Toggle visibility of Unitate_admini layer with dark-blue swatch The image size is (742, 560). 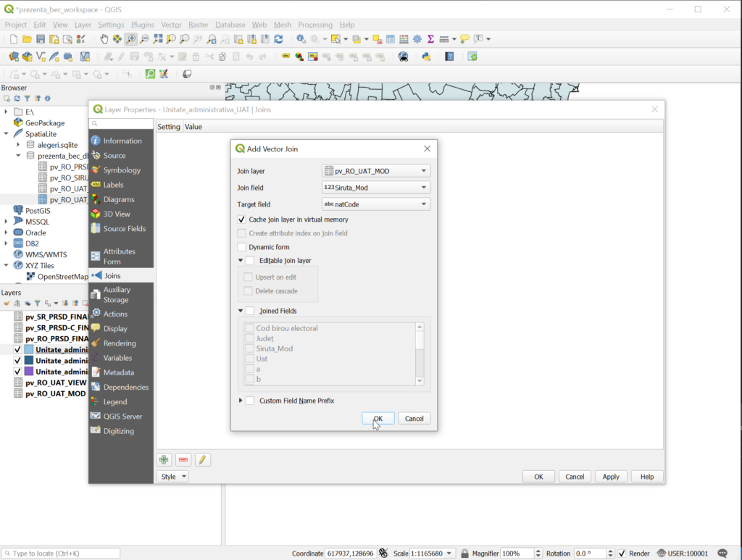(x=17, y=361)
